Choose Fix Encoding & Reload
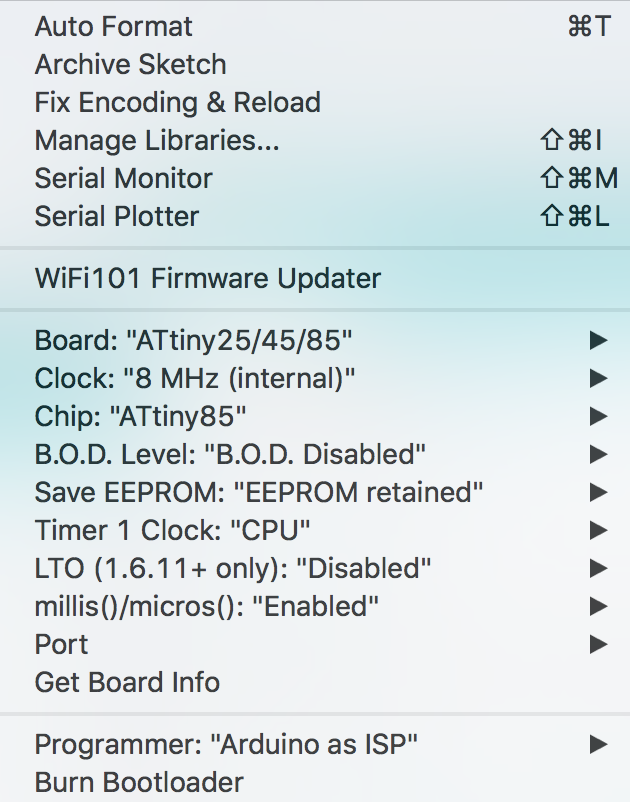This screenshot has height=802, width=630. point(177,102)
